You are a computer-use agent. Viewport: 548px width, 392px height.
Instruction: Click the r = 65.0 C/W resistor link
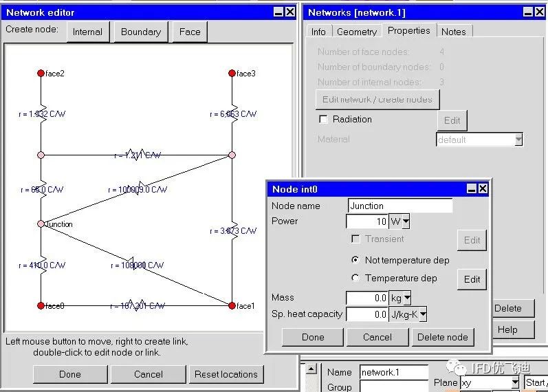point(42,190)
